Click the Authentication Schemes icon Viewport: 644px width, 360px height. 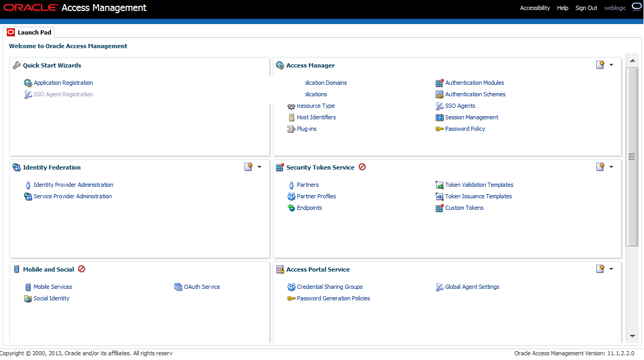click(x=440, y=95)
